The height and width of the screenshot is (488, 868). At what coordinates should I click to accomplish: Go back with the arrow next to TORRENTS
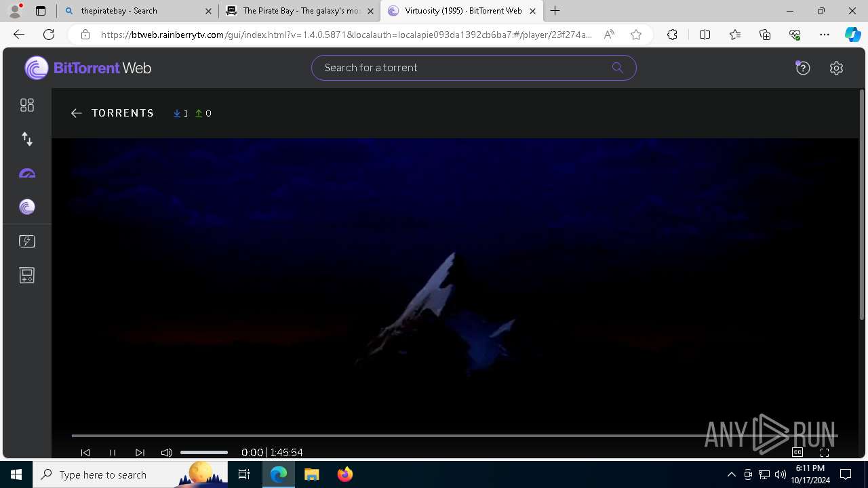click(77, 113)
